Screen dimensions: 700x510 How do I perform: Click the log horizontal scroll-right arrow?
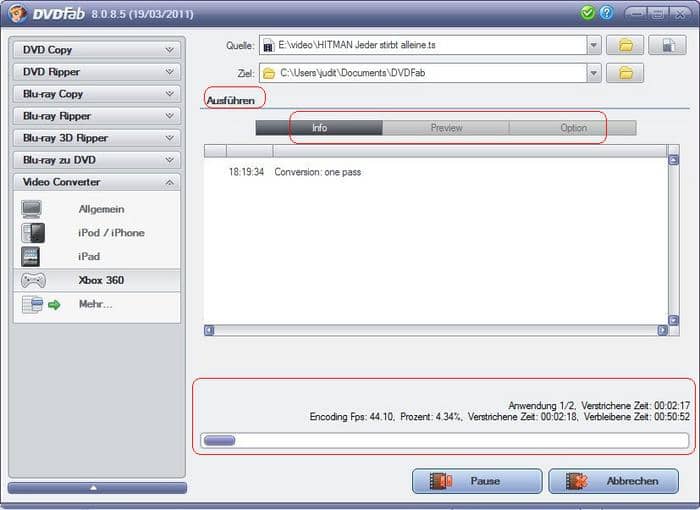[x=662, y=330]
